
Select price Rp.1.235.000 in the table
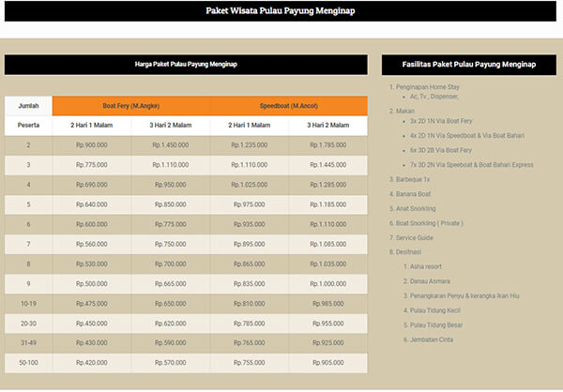(250, 145)
